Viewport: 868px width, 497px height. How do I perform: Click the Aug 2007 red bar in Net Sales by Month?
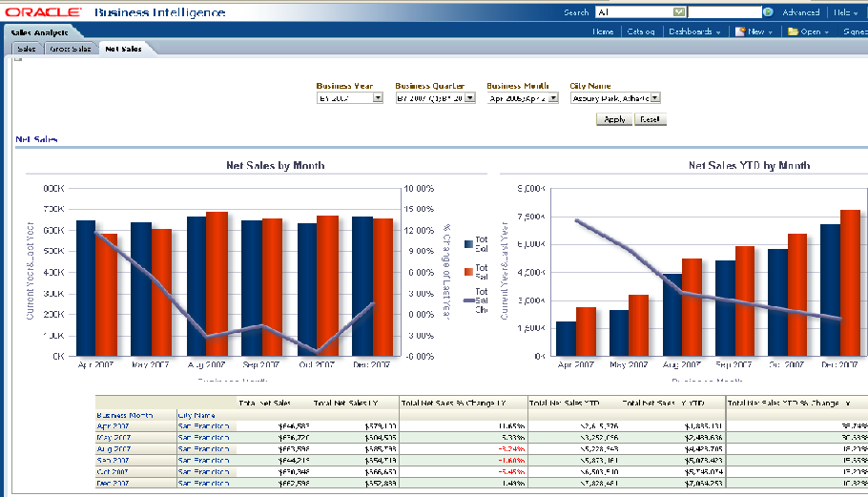217,284
